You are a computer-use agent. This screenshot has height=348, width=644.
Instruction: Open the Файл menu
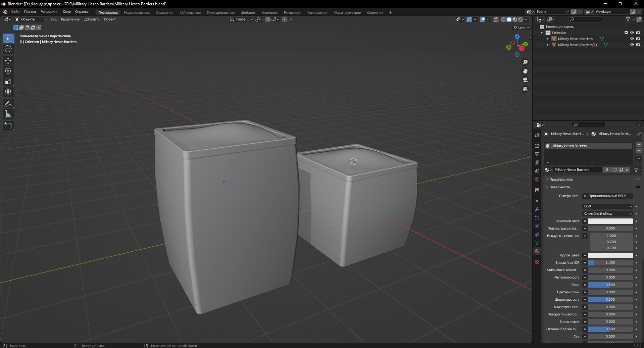tap(15, 12)
